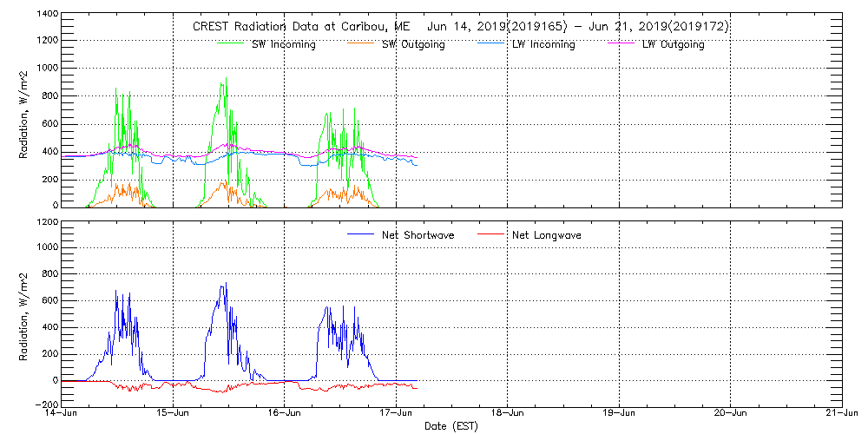Click the 19-Jun date tick label
The width and height of the screenshot is (868, 434).
click(x=619, y=414)
